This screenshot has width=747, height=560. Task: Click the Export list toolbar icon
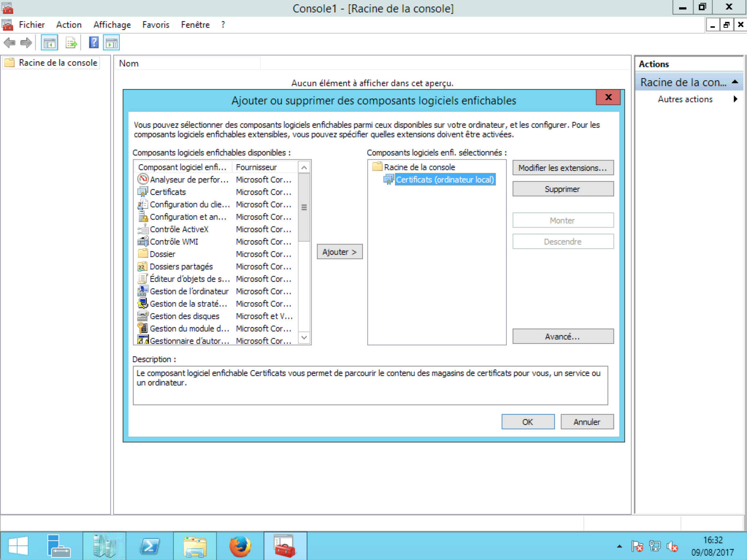click(72, 43)
